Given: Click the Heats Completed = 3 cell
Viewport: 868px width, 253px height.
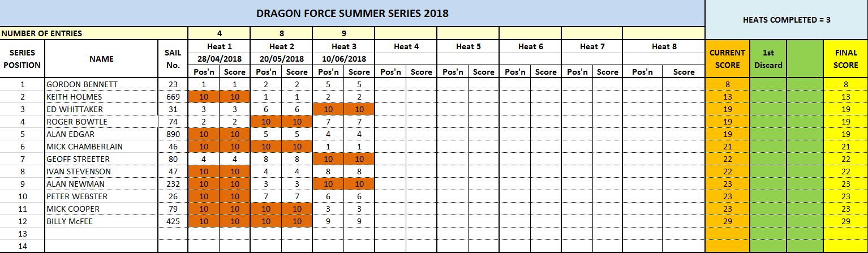Looking at the screenshot, I should [786, 20].
